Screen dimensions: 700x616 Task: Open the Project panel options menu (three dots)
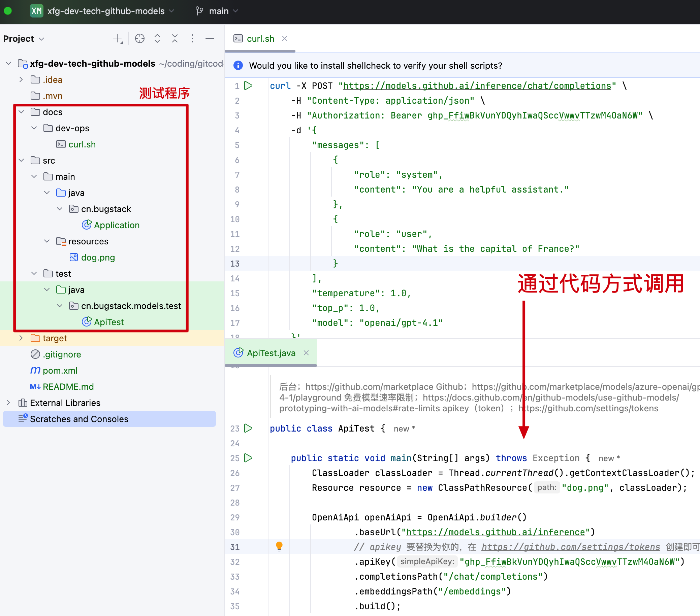click(x=192, y=39)
